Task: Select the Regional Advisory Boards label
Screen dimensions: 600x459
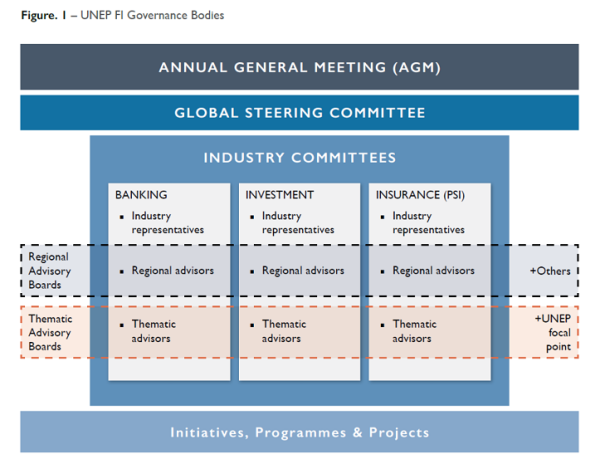Action: [50, 270]
